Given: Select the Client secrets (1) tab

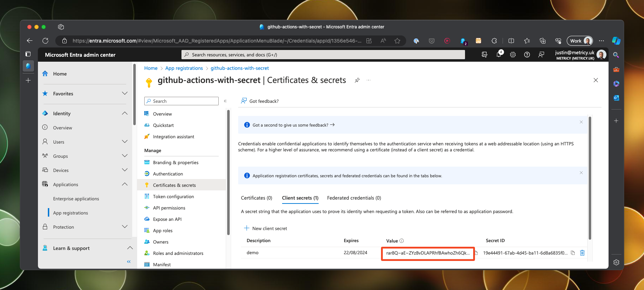Looking at the screenshot, I should point(300,198).
